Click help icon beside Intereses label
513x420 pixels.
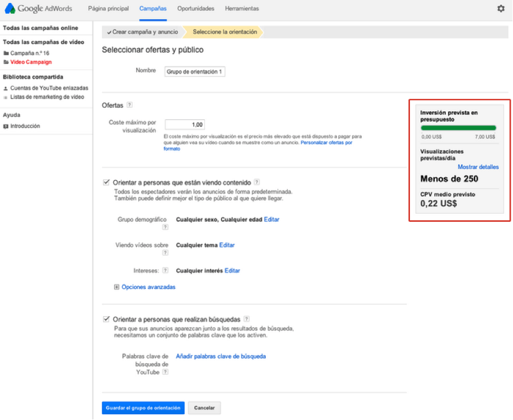[165, 271]
